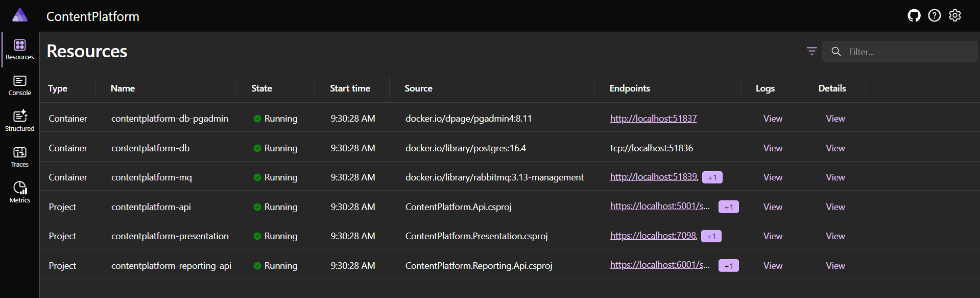Image resolution: width=980 pixels, height=298 pixels.
Task: Open the help question mark icon
Action: pos(935,16)
